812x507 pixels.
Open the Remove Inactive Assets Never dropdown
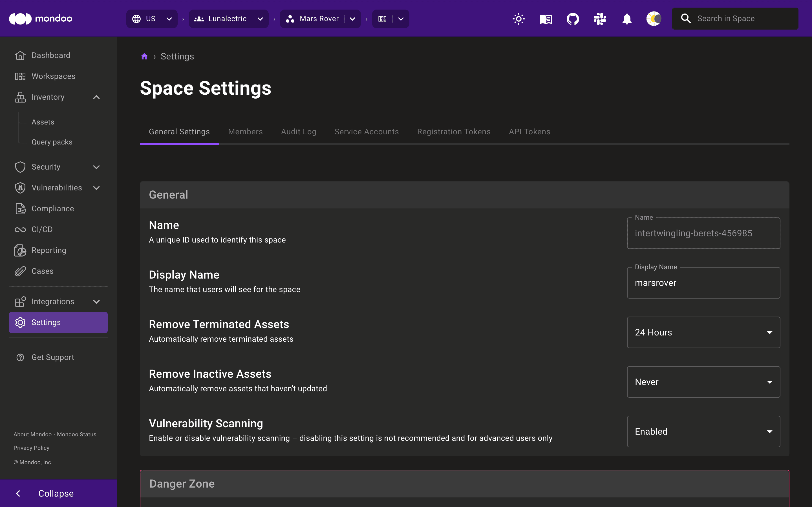tap(703, 382)
